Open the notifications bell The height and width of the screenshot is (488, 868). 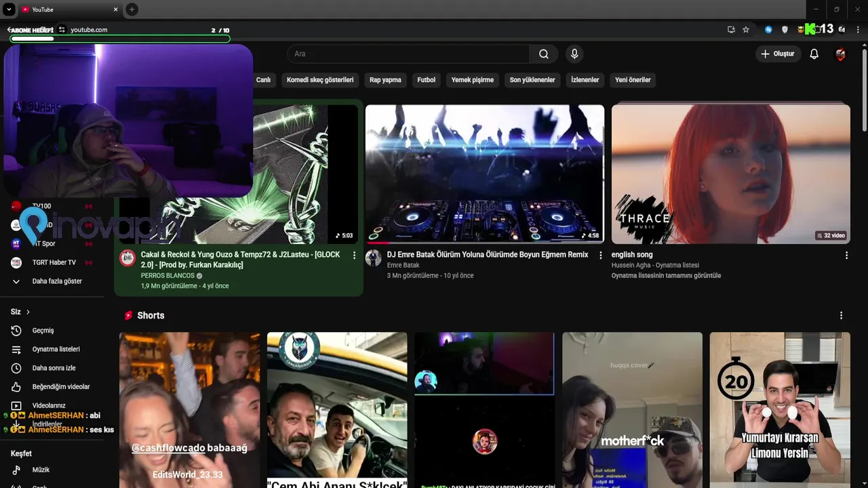(814, 54)
